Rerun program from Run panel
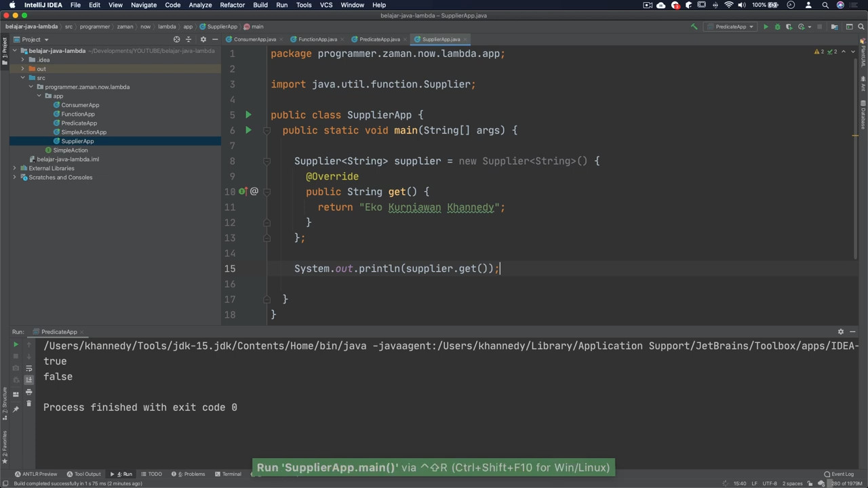This screenshot has height=488, width=868. (16, 345)
